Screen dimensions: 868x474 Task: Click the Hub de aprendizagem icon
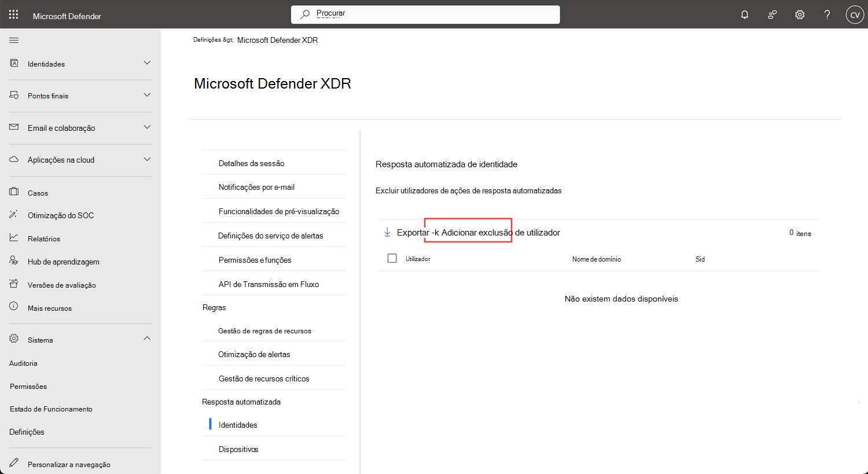pos(14,260)
